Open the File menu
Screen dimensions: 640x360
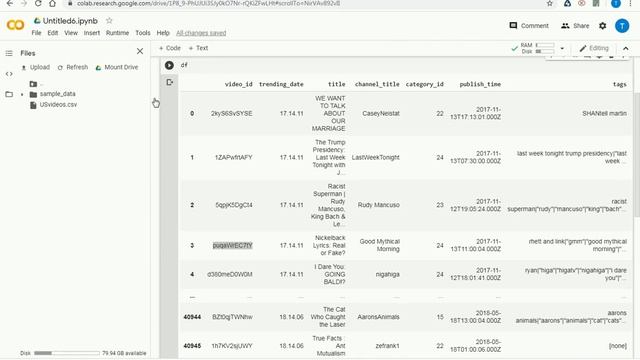(x=36, y=33)
